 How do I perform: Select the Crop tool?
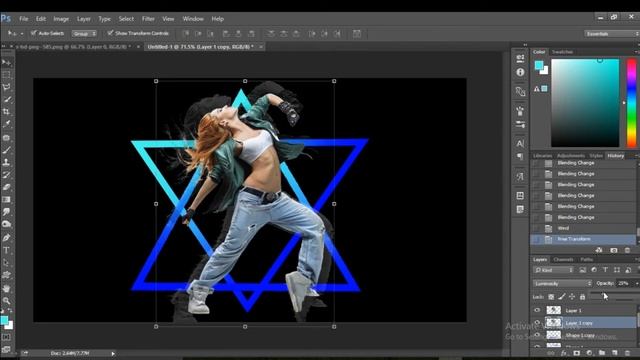[x=7, y=111]
